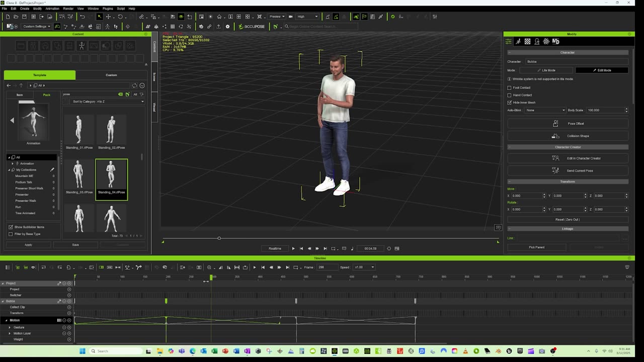The width and height of the screenshot is (644, 362).
Task: Click refresh icon in Content path bar
Action: 134,85
